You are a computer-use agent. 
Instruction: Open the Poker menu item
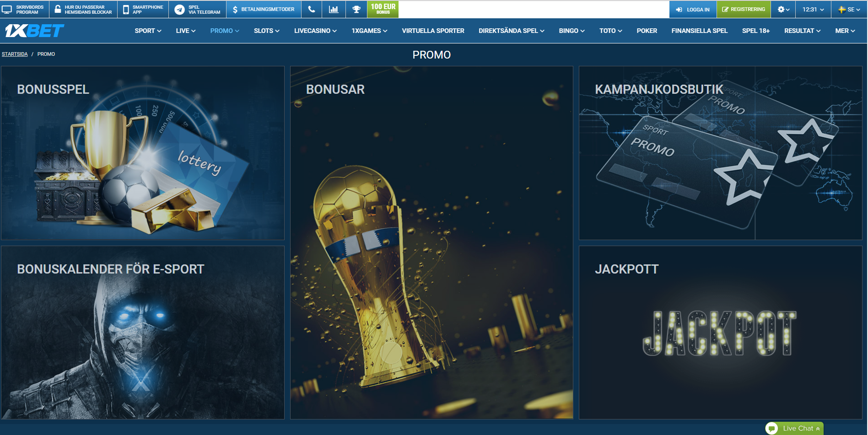coord(647,31)
